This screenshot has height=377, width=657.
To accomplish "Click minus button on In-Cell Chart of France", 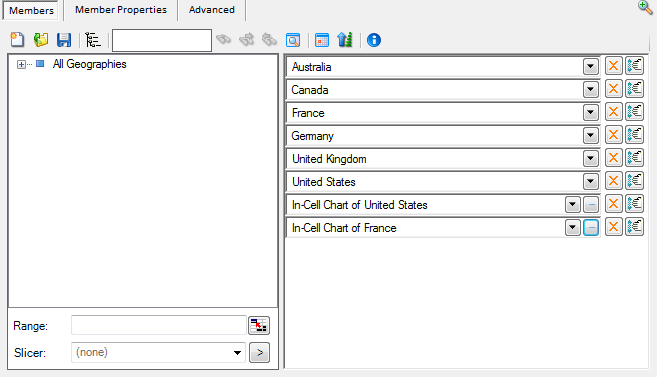I will (591, 228).
